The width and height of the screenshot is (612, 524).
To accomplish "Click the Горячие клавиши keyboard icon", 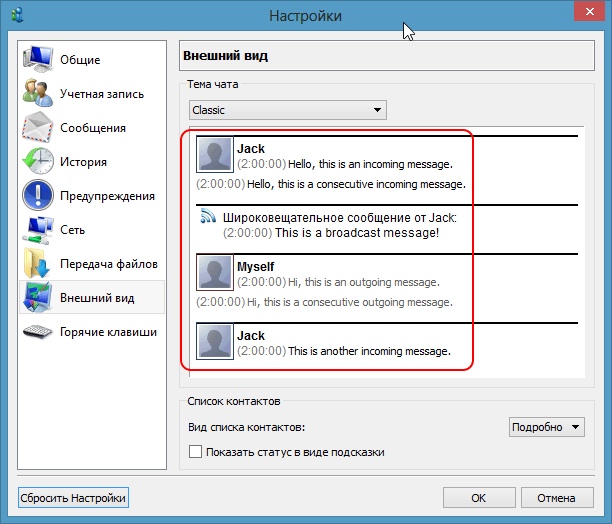I will click(x=38, y=332).
